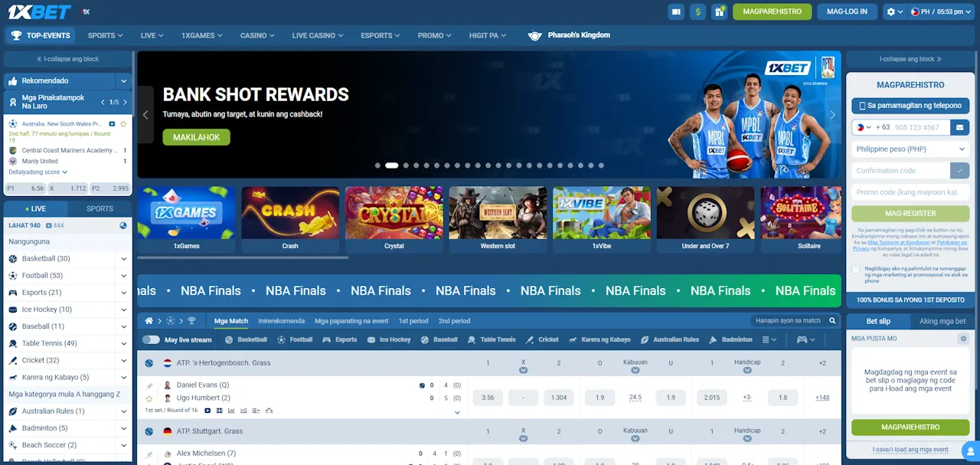The height and width of the screenshot is (465, 980).
Task: Click the MAKILAHOK banner button
Action: (196, 137)
